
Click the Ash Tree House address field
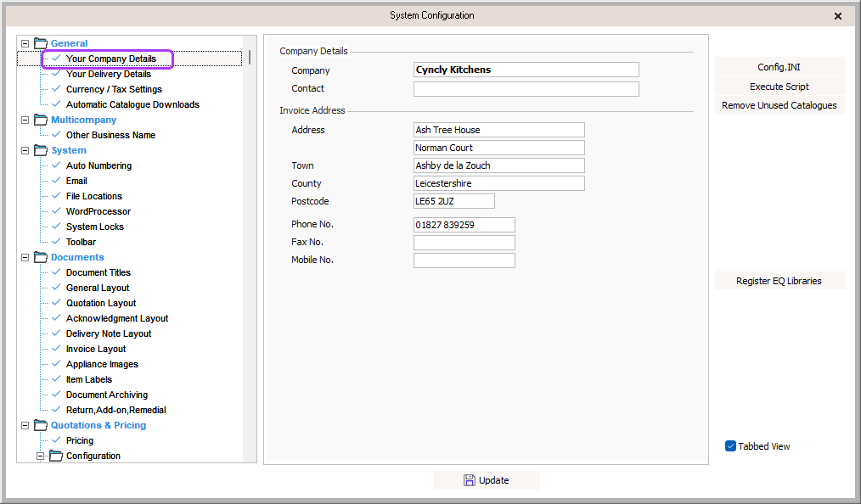(499, 130)
